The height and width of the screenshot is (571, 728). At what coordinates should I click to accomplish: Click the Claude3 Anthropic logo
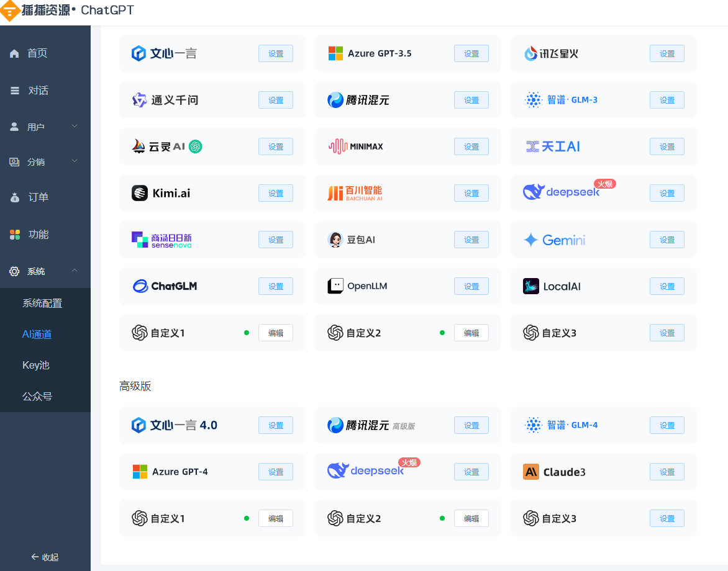tap(531, 472)
